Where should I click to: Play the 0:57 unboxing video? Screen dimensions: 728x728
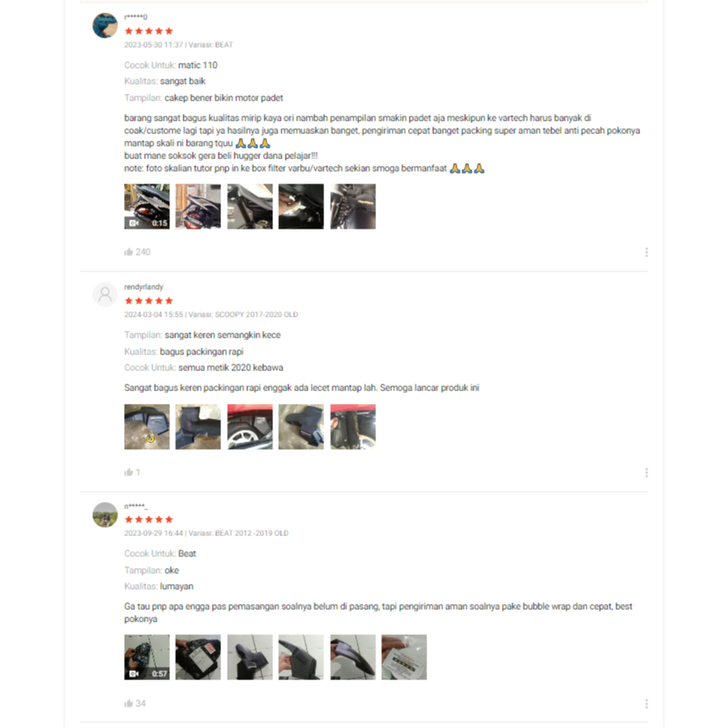click(147, 657)
